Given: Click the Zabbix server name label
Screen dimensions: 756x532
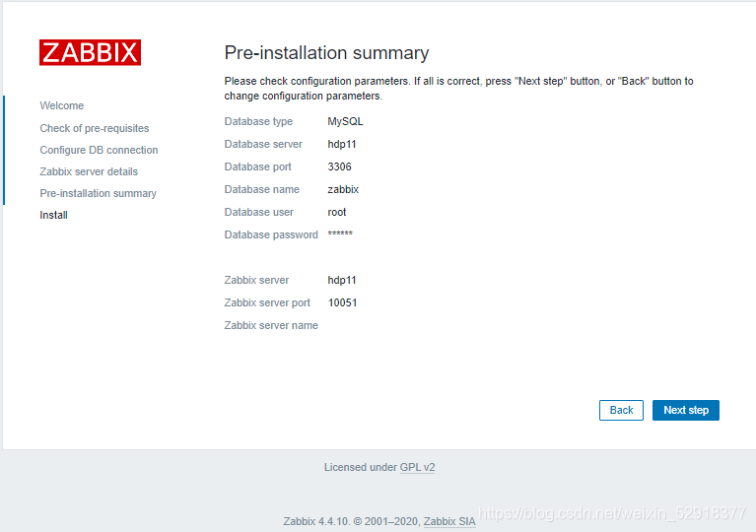Looking at the screenshot, I should point(271,325).
